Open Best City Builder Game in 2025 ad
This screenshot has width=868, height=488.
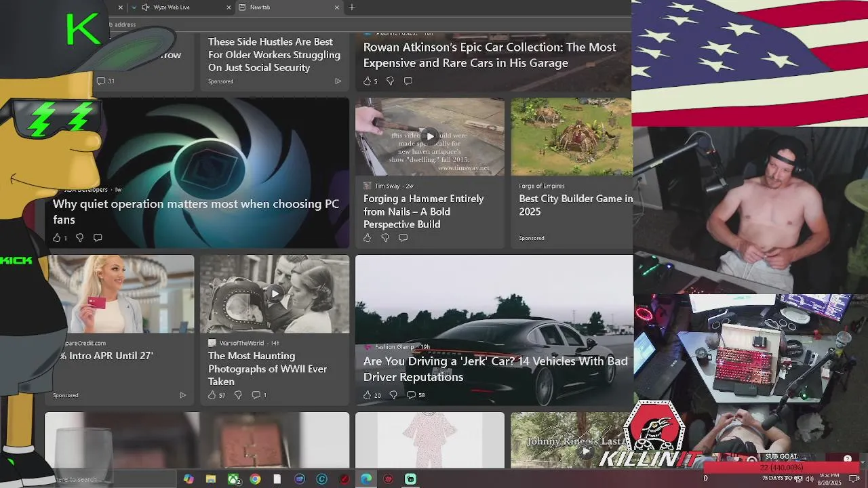[x=576, y=205]
